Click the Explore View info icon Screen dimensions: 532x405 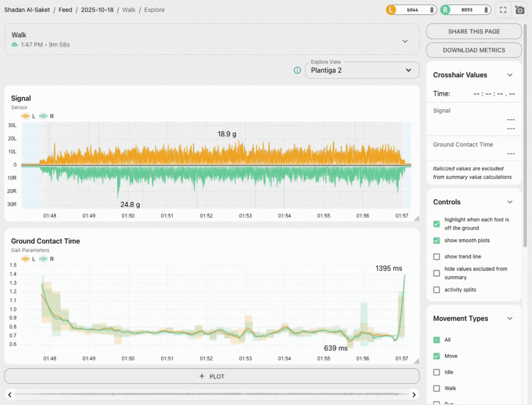(x=297, y=70)
